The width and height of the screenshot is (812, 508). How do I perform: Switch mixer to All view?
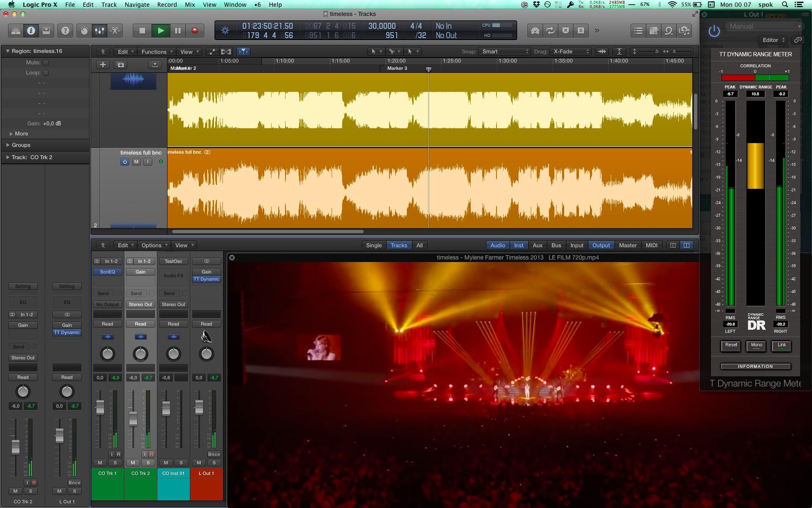click(x=420, y=245)
